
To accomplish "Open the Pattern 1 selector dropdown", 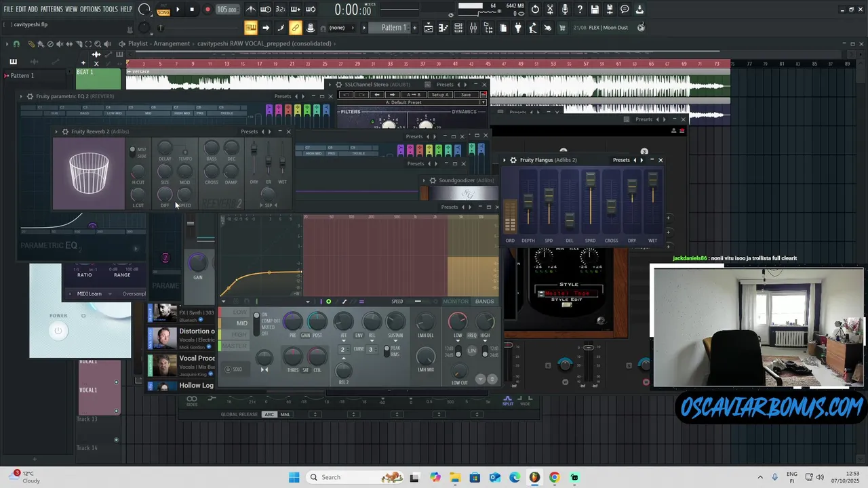I will click(389, 28).
